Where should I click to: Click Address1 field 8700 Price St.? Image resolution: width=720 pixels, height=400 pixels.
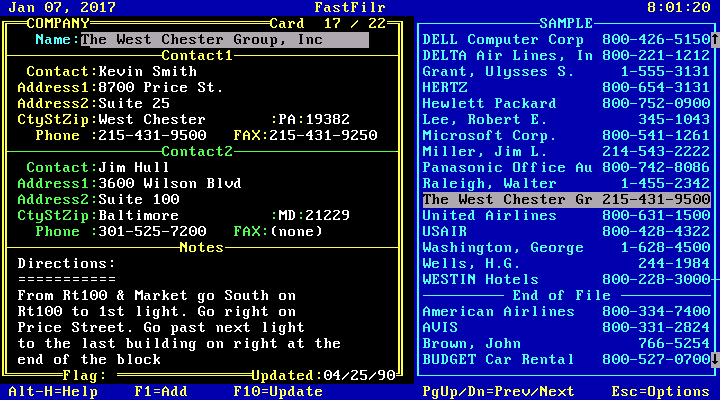coord(161,87)
